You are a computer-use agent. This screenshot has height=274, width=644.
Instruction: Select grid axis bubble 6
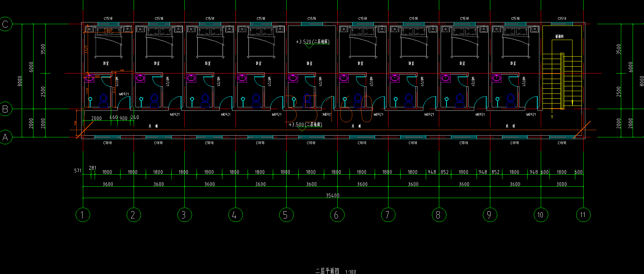click(x=337, y=215)
